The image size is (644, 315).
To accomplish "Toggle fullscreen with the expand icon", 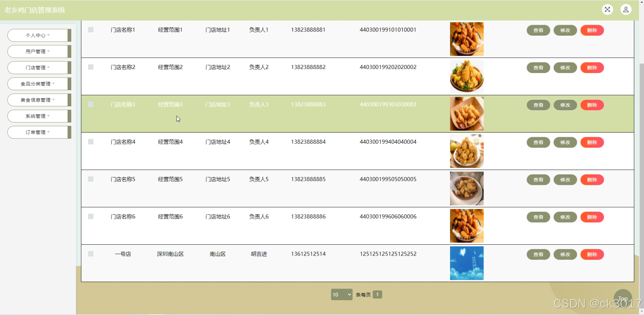I will pyautogui.click(x=607, y=10).
